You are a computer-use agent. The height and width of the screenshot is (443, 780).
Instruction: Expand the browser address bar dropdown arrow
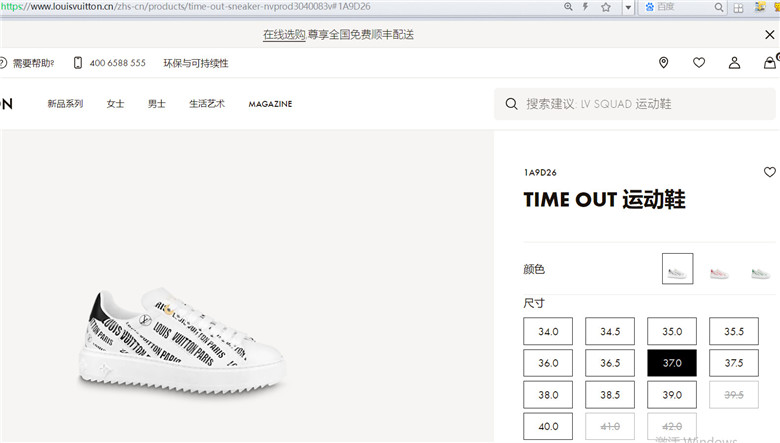[628, 7]
